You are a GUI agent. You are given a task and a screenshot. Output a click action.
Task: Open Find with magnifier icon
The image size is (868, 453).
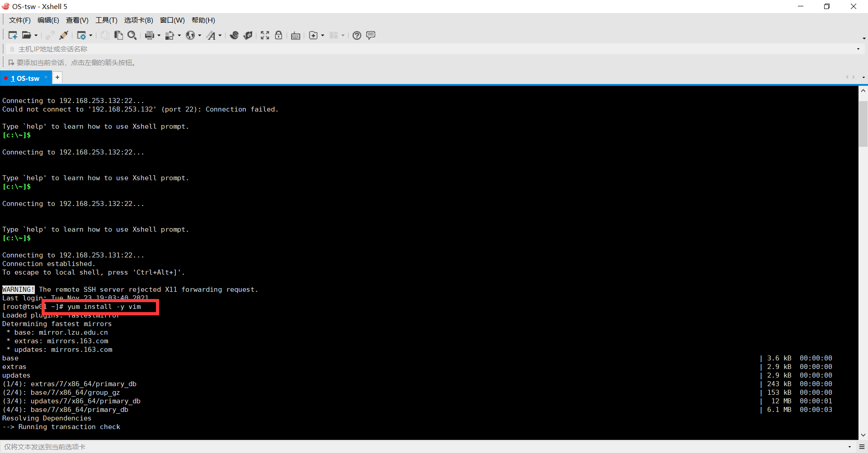click(132, 35)
